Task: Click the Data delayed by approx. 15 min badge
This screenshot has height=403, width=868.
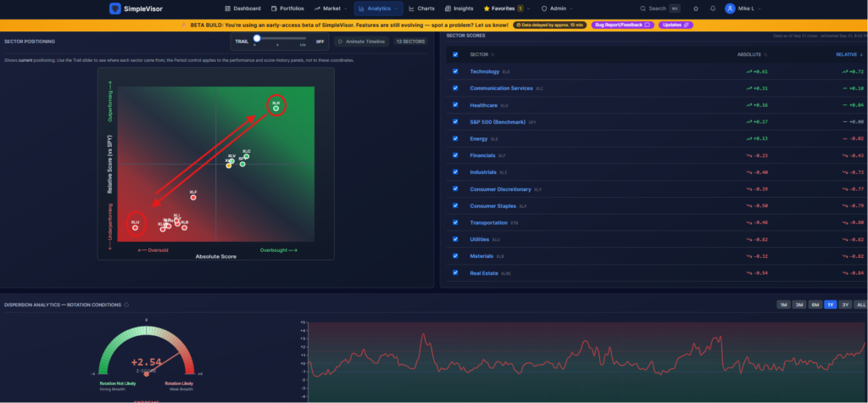Action: [x=549, y=25]
